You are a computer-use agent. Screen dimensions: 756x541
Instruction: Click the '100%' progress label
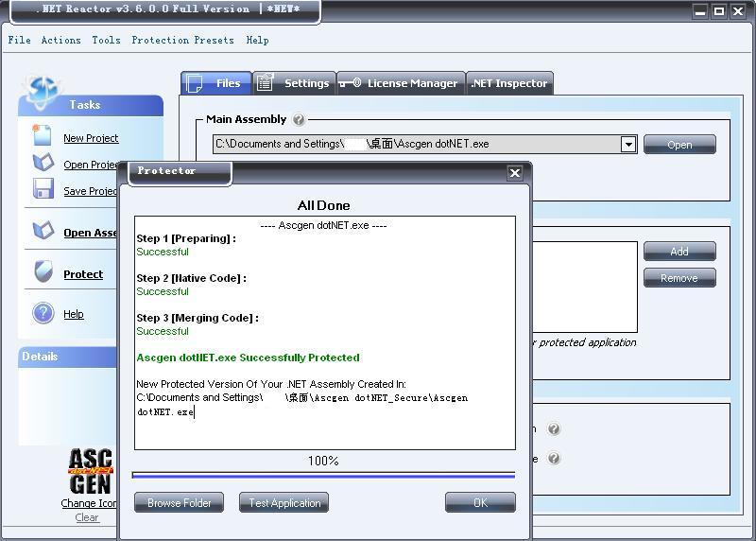point(323,461)
